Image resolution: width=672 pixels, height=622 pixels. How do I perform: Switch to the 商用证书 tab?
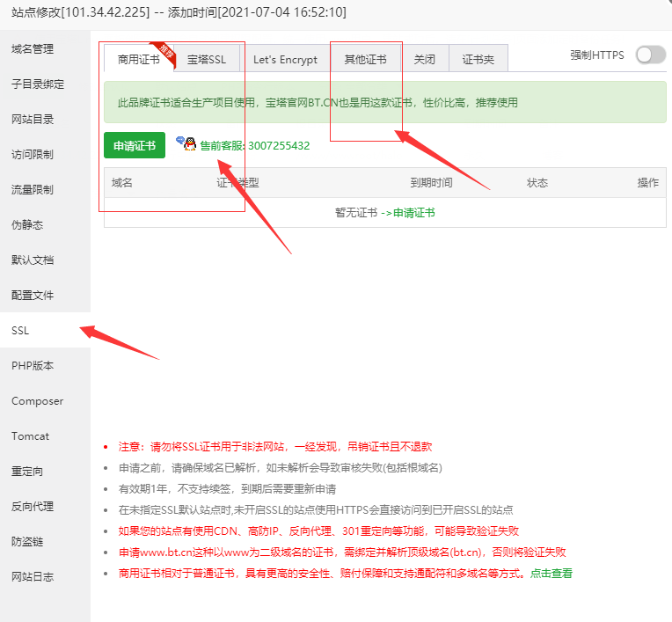(x=139, y=59)
